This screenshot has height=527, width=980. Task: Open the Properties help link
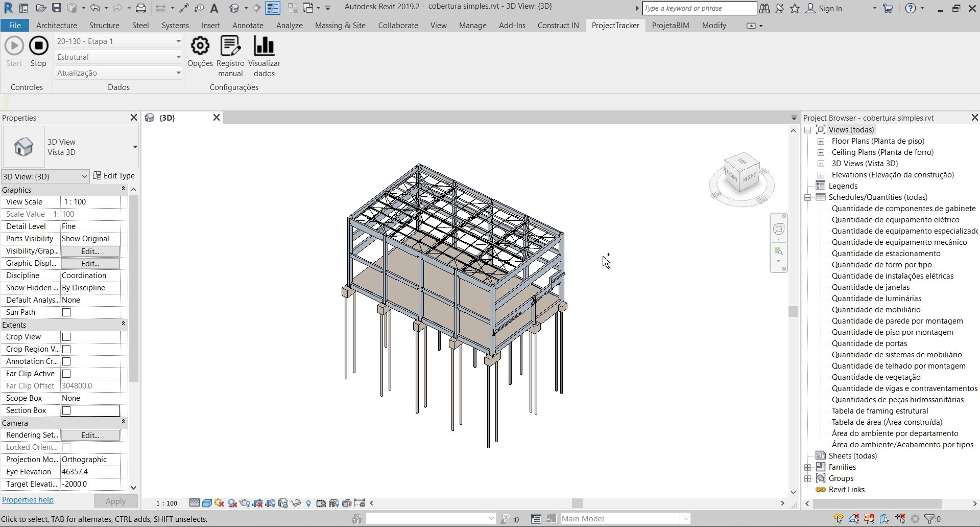[x=29, y=500]
